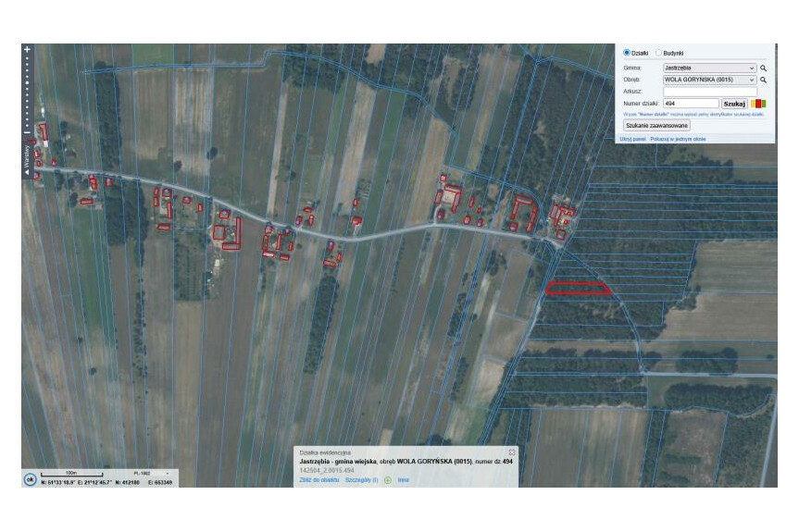Click magnifier icon next to Obręb field

[764, 80]
